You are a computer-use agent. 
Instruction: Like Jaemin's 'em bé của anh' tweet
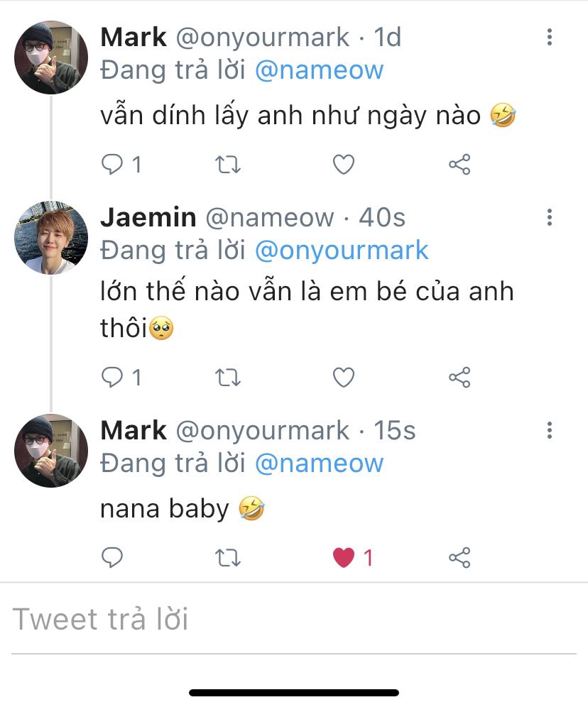pyautogui.click(x=344, y=378)
